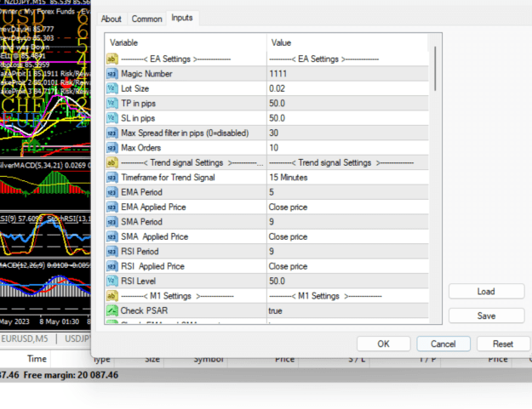Click the EMA Period type icon
This screenshot has width=532, height=409.
tap(112, 192)
